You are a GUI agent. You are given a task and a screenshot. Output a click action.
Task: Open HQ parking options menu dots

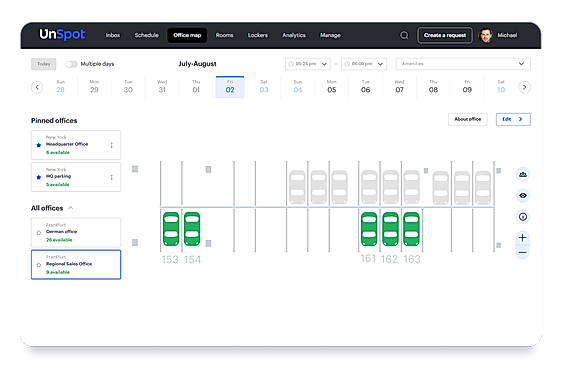[111, 177]
